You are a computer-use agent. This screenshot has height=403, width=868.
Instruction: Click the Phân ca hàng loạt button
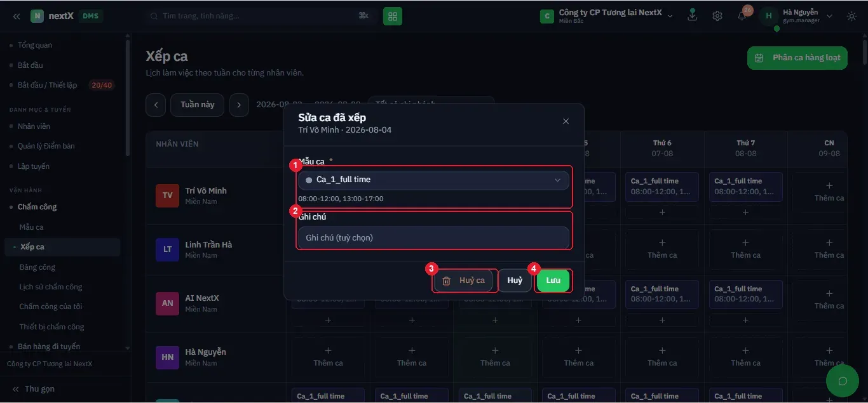pyautogui.click(x=797, y=58)
